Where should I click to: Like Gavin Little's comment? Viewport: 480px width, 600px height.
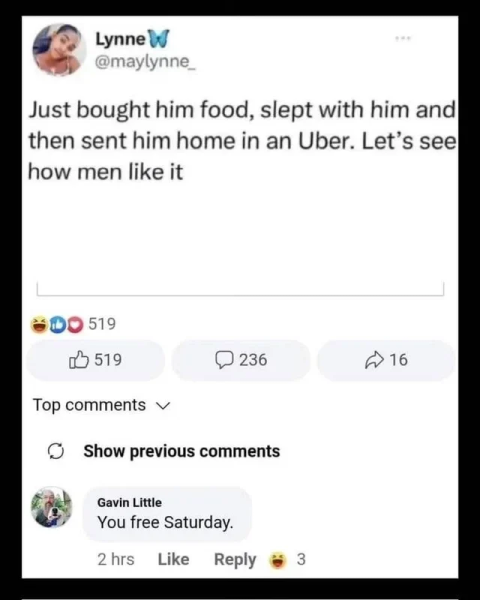173,560
